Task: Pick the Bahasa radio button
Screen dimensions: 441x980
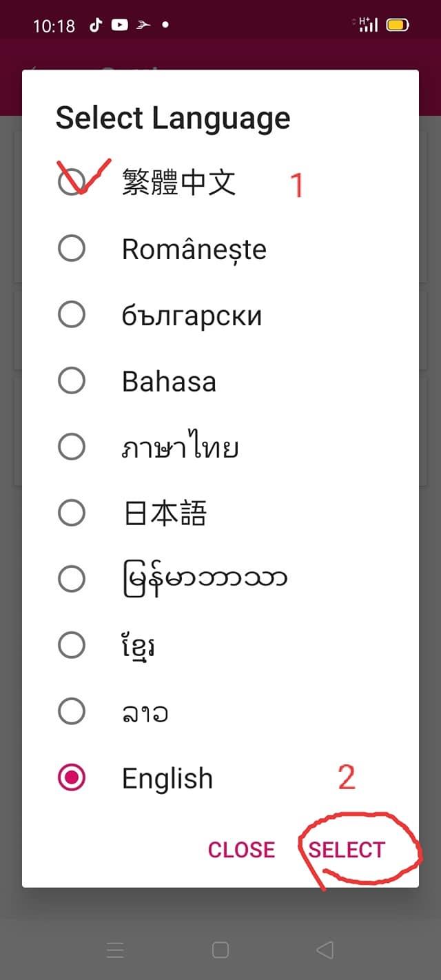Action: tap(72, 380)
